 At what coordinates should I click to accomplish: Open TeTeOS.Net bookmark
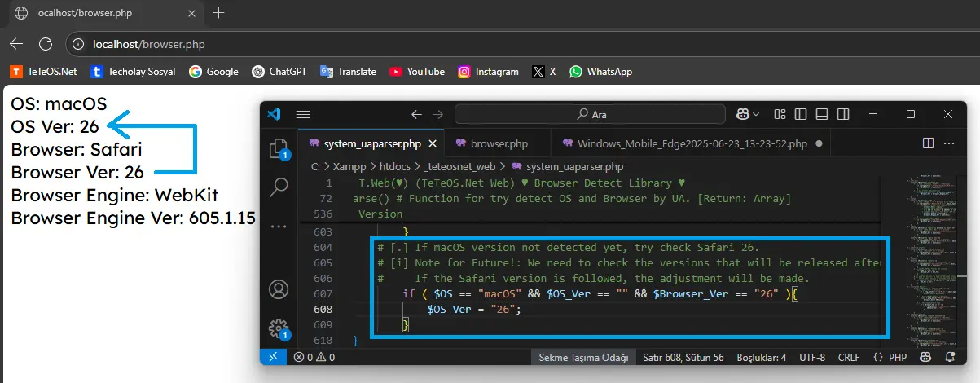(x=43, y=72)
